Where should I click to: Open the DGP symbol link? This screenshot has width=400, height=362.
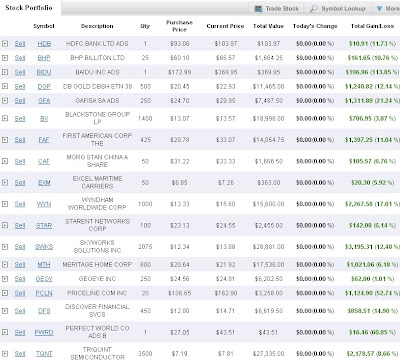click(44, 86)
